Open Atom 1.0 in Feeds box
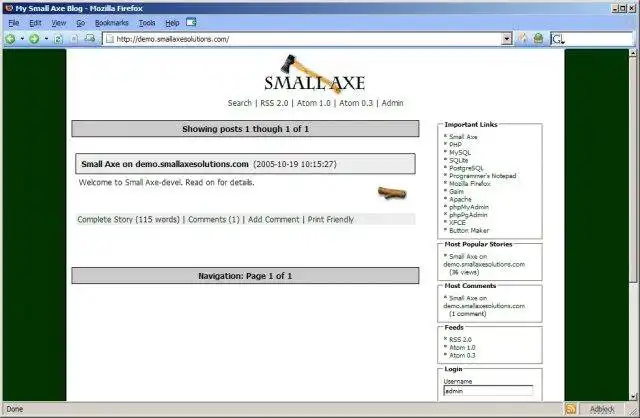640x418 pixels. tap(462, 347)
